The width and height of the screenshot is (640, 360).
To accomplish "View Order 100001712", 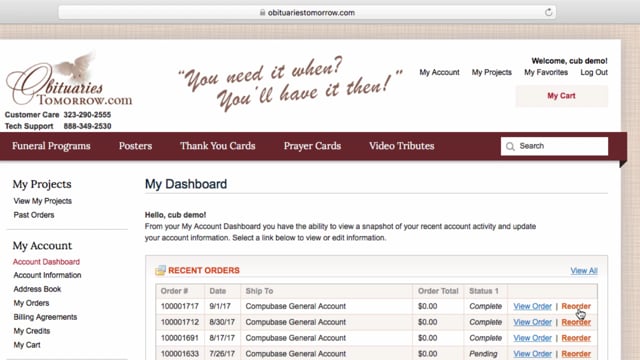I will pyautogui.click(x=532, y=322).
